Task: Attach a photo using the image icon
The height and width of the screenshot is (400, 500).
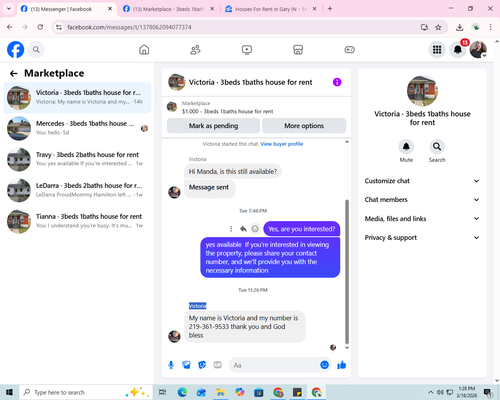Action: [x=186, y=365]
